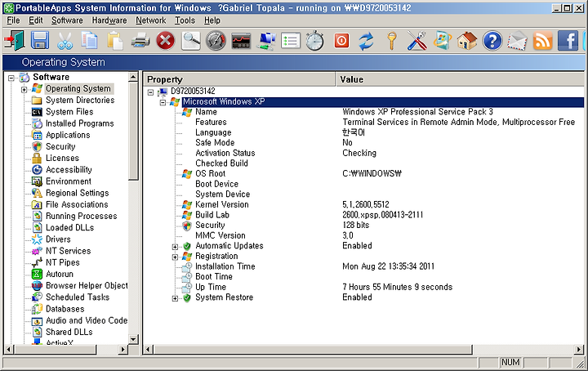The height and width of the screenshot is (371, 588).
Task: Open the Help menu
Action: point(212,20)
